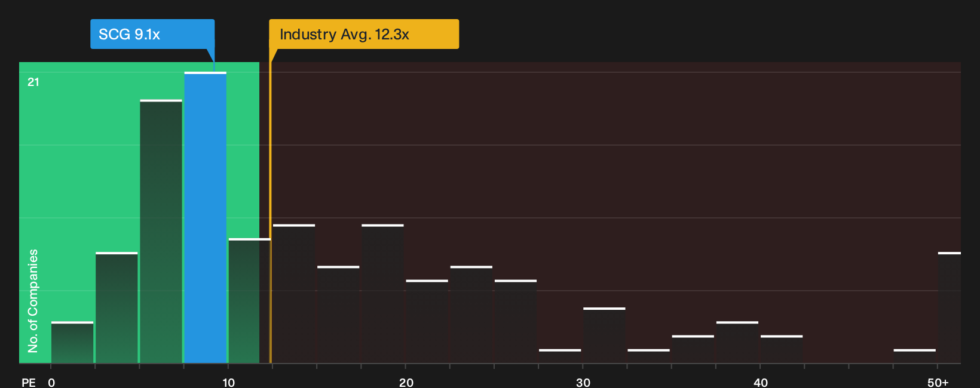
Task: Click the 21 y-axis maximum label
Action: (x=33, y=82)
